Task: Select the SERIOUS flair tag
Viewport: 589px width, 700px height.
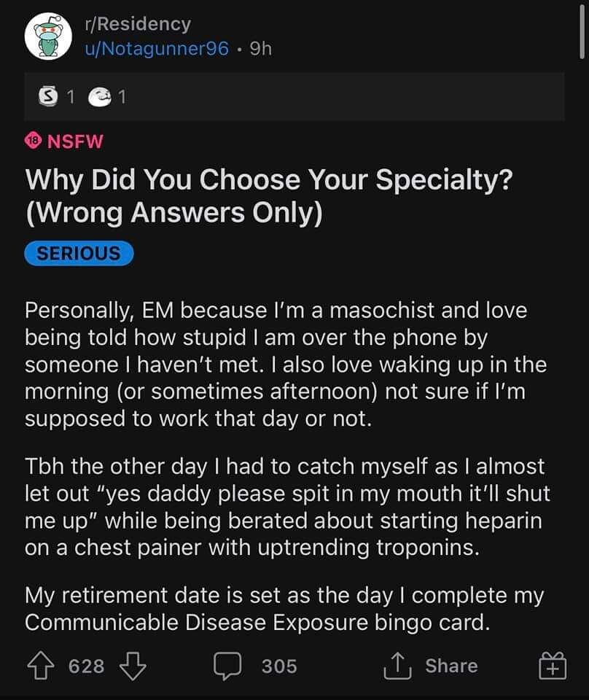Action: coord(79,253)
